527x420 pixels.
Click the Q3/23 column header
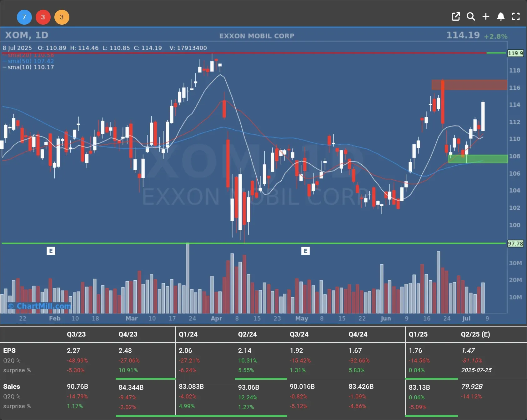tap(76, 334)
